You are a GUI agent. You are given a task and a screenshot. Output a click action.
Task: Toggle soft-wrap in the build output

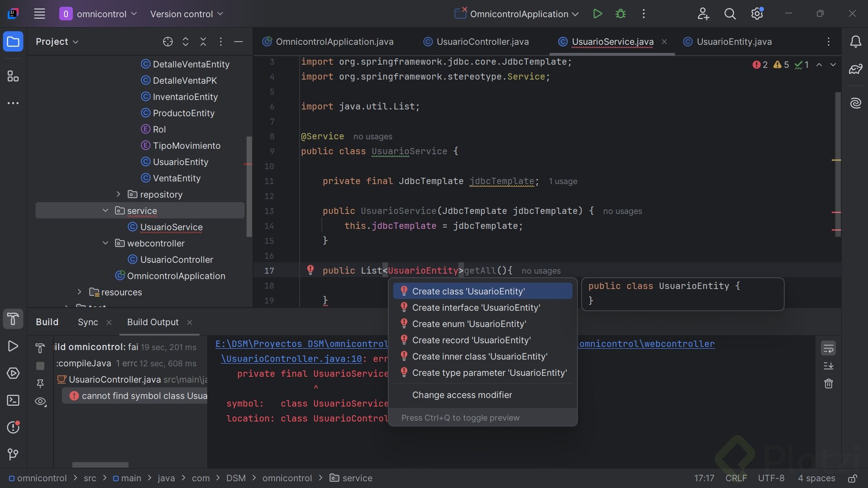point(828,348)
